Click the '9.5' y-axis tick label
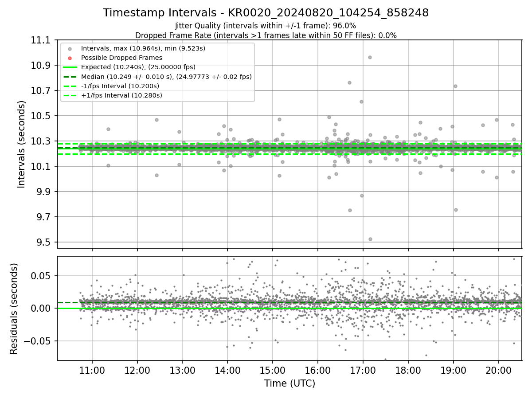 point(44,243)
